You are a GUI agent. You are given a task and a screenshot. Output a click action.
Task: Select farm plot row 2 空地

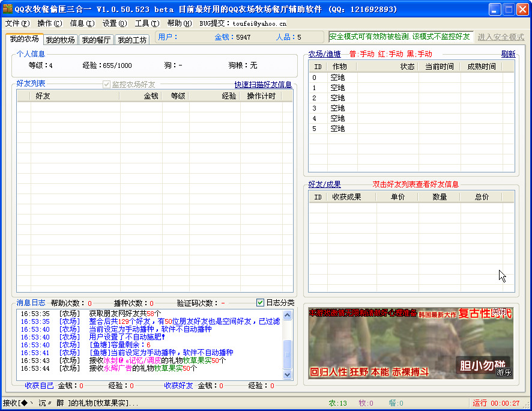pyautogui.click(x=411, y=98)
